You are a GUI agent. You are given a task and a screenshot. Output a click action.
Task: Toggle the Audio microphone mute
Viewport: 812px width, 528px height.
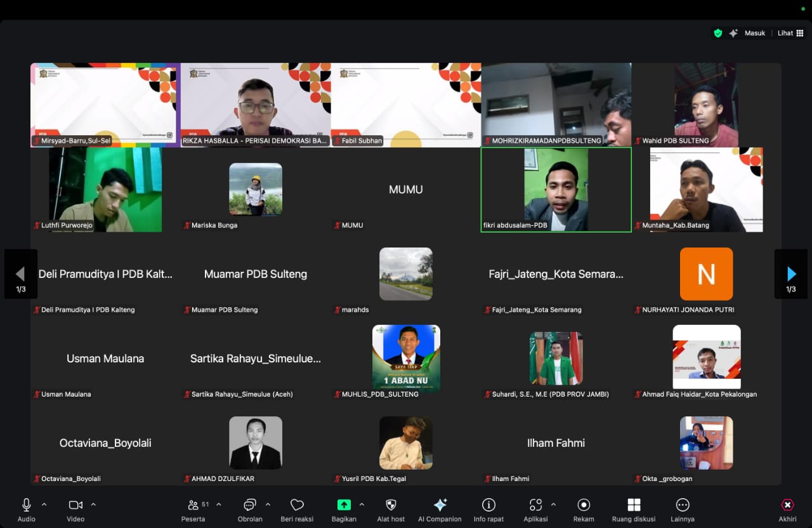[26, 505]
